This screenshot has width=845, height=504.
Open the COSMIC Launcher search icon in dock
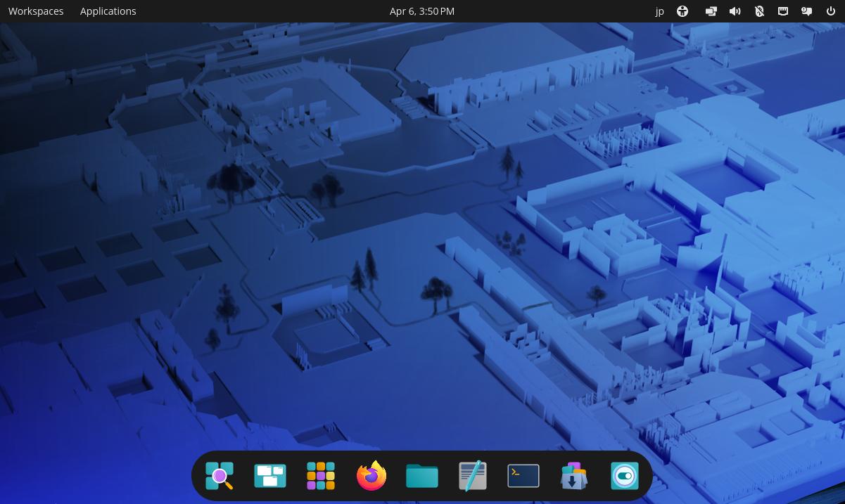pyautogui.click(x=220, y=476)
